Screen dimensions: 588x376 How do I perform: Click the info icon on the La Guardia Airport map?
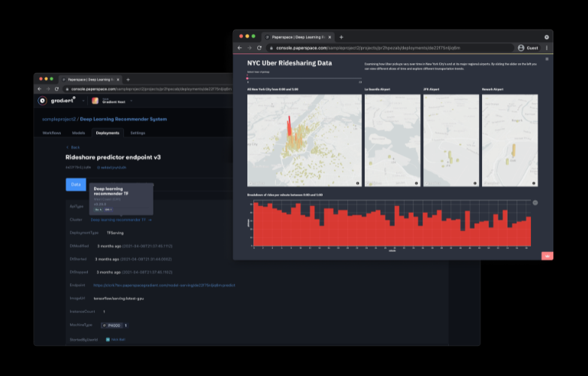(417, 183)
